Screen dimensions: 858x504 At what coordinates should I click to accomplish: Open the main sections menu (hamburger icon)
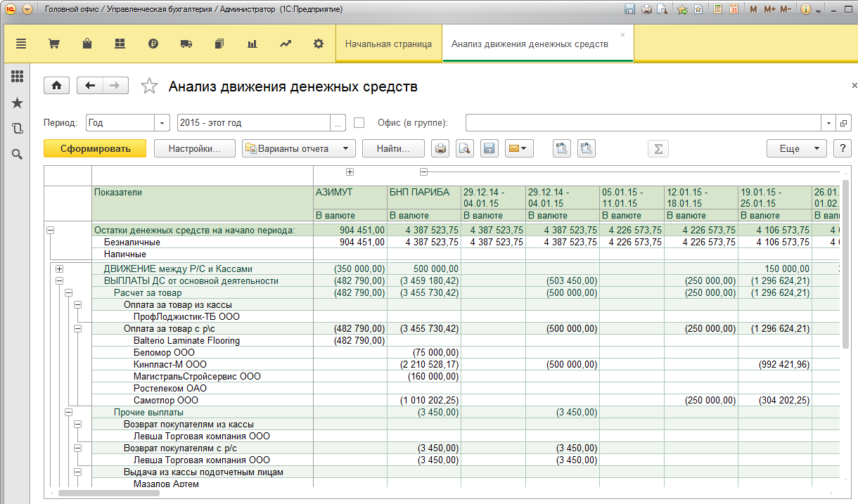pyautogui.click(x=21, y=44)
